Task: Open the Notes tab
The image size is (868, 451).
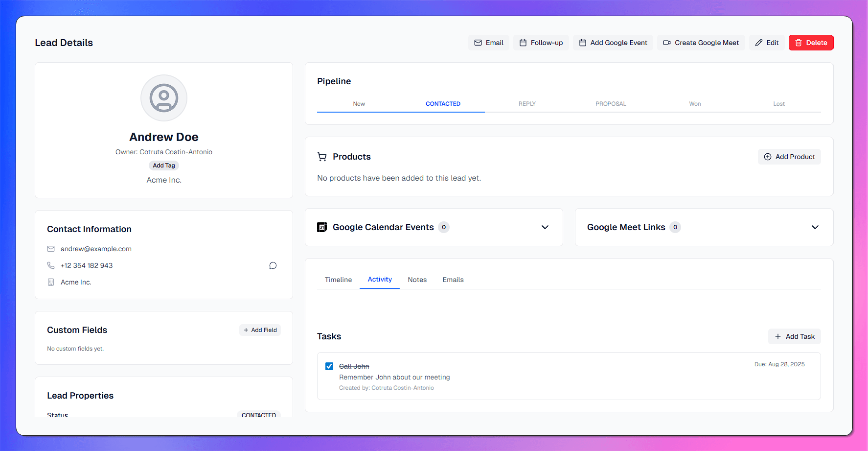Action: 417,280
